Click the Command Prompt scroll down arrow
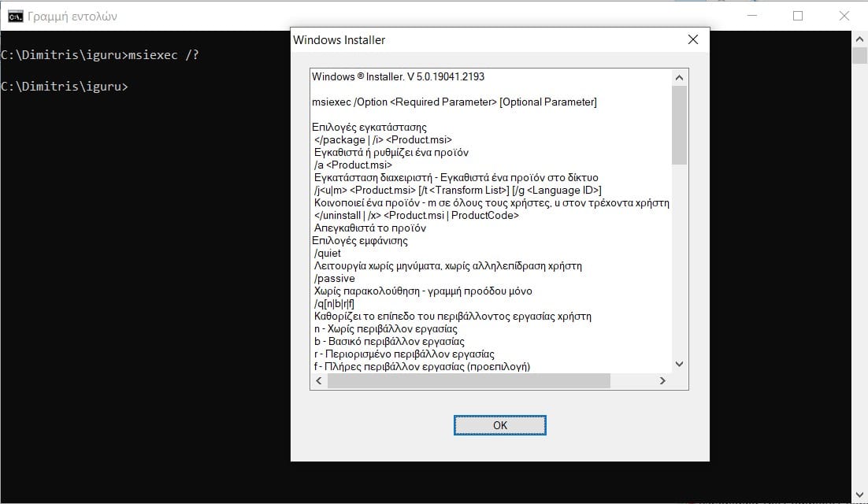The image size is (868, 504). coord(859,494)
